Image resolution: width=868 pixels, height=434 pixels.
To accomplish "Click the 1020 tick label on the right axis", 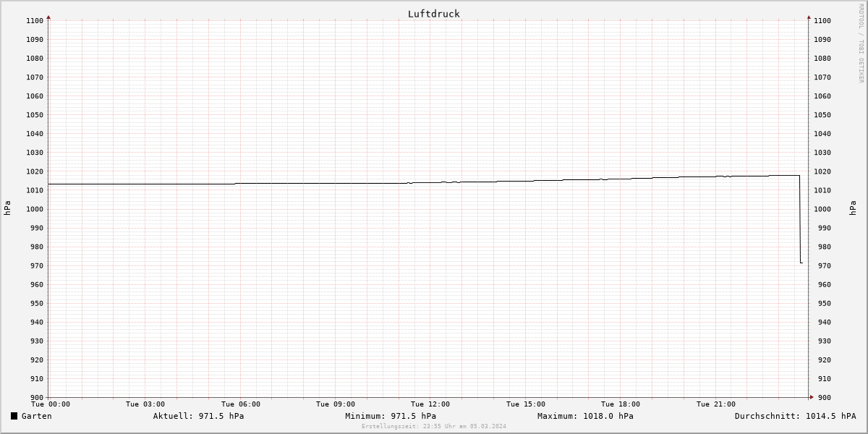I will pos(822,171).
